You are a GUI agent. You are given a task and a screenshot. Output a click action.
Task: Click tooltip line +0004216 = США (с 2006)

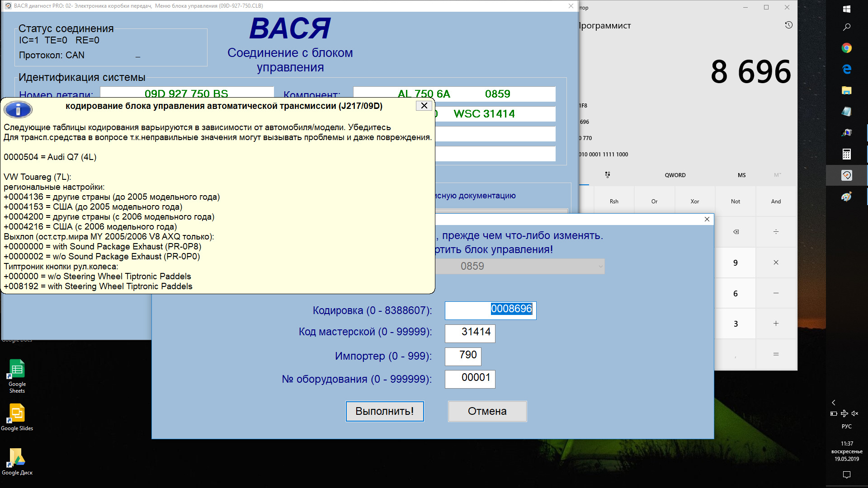pos(90,227)
